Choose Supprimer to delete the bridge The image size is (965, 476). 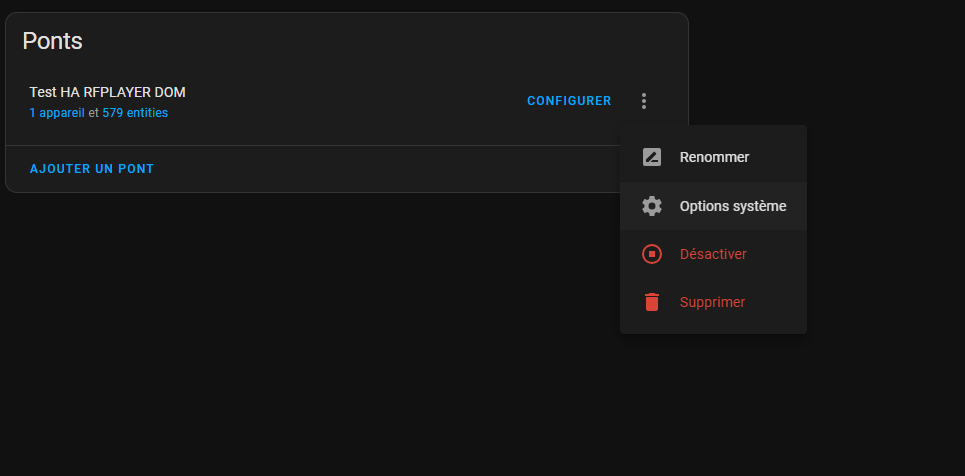[713, 302]
